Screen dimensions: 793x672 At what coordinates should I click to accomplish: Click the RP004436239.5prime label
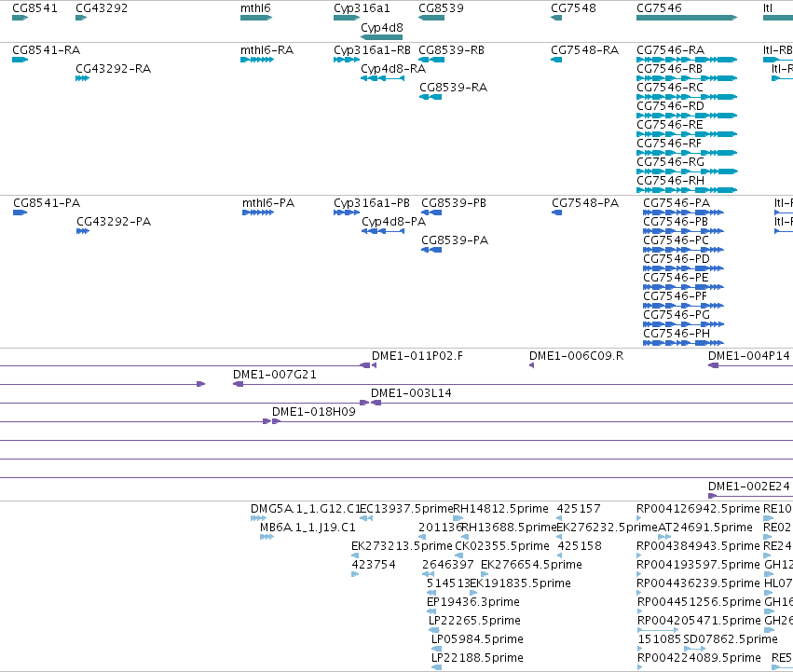(x=698, y=583)
